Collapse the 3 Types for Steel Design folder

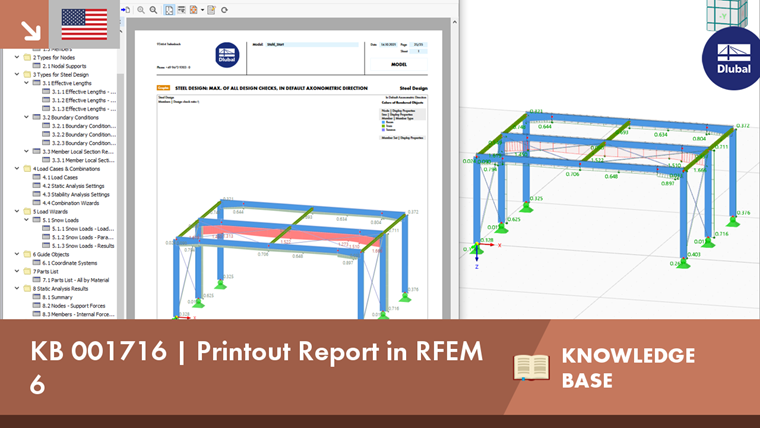17,74
